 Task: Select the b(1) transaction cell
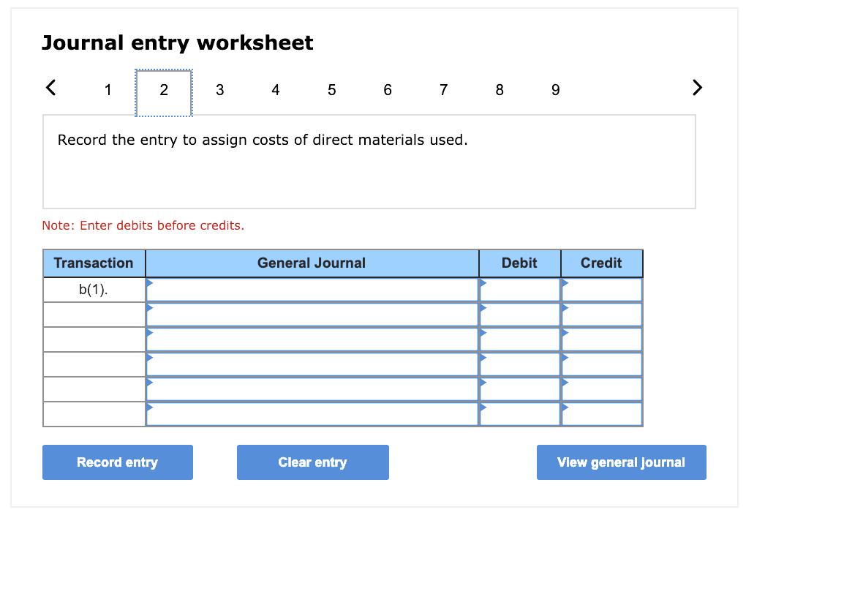click(94, 289)
